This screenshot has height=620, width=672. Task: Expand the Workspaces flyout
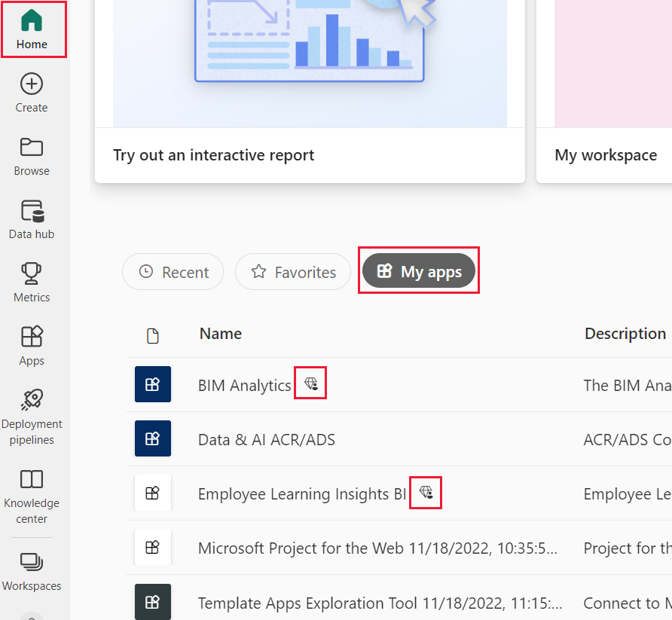(x=32, y=562)
